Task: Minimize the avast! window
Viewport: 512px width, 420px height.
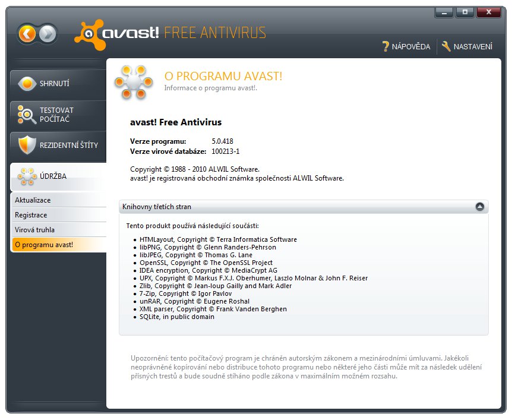Action: click(444, 12)
